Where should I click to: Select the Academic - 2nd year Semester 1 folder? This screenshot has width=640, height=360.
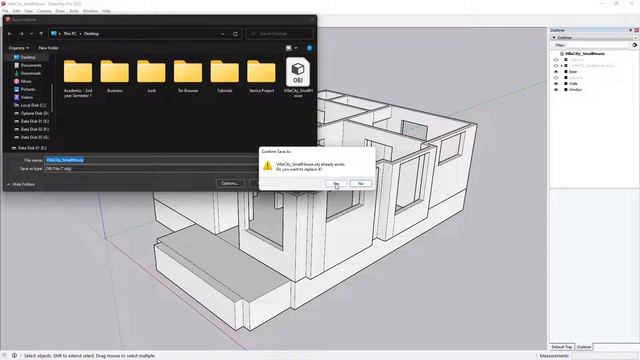point(78,78)
